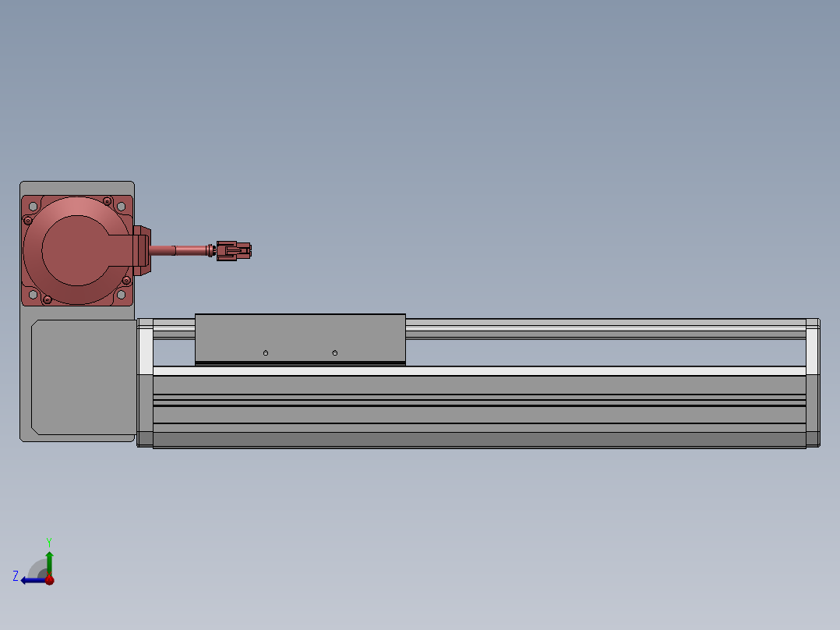Select the red X-axis sphere on triad
This screenshot has height=630, width=840.
click(49, 580)
